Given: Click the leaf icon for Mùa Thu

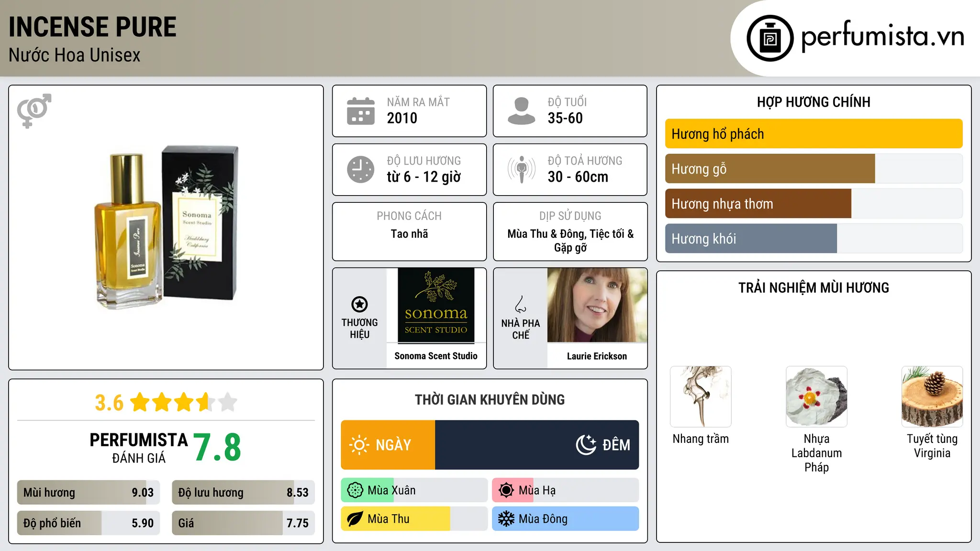Looking at the screenshot, I should coord(355,519).
